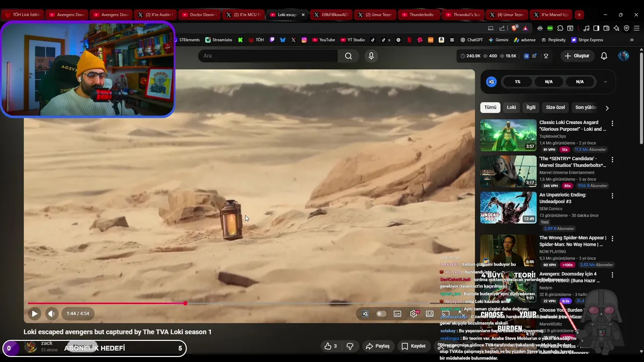Open browser hamburger menu
Viewport: 644px width, 362px height.
tap(636, 28)
